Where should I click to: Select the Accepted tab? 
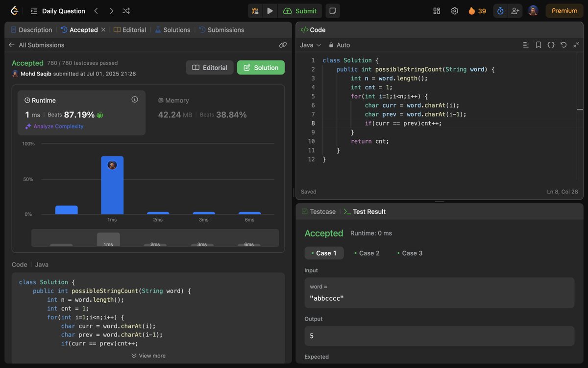coord(79,30)
